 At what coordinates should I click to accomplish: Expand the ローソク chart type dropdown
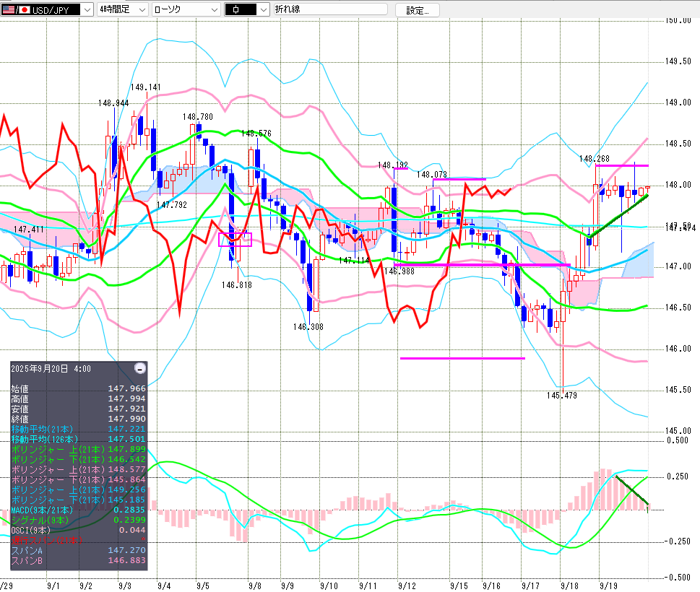pyautogui.click(x=215, y=10)
